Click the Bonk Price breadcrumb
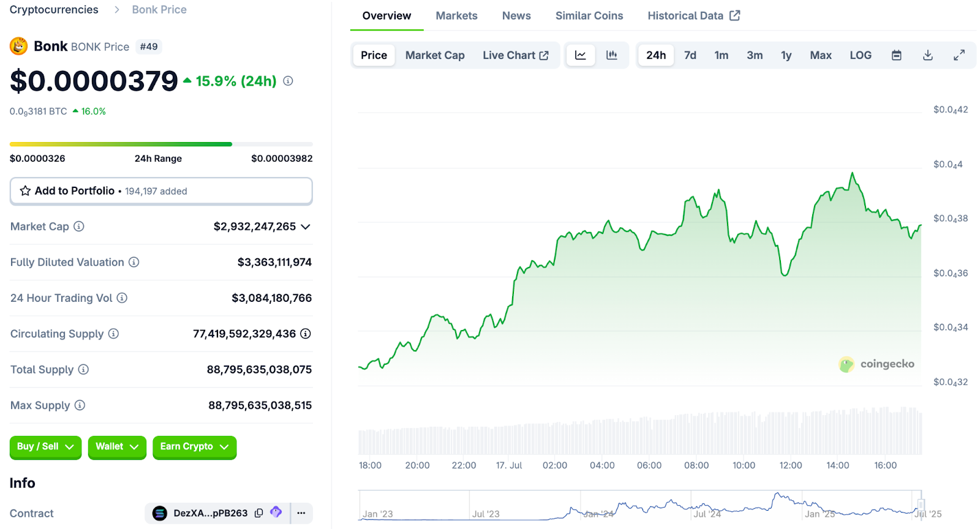The image size is (980, 529). 159,10
